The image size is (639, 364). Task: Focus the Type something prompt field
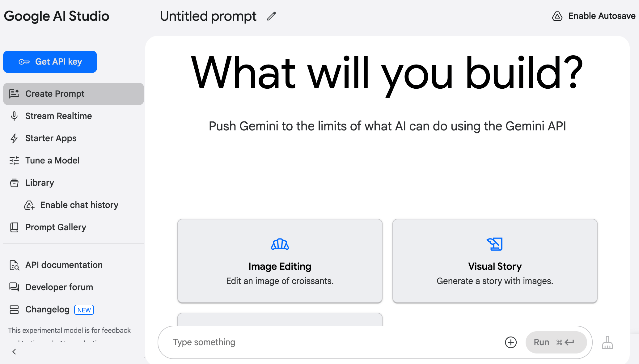(x=334, y=342)
